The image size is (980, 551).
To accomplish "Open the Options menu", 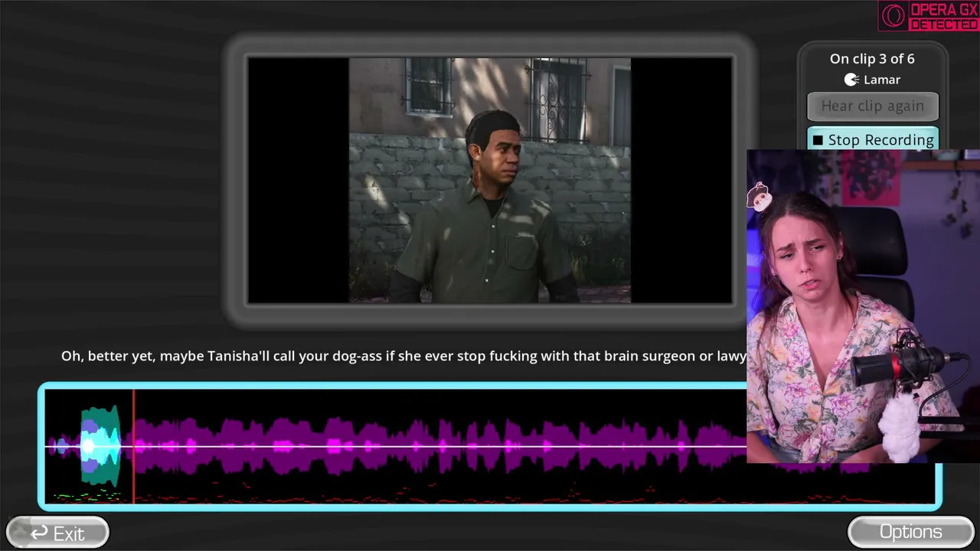I will [910, 533].
